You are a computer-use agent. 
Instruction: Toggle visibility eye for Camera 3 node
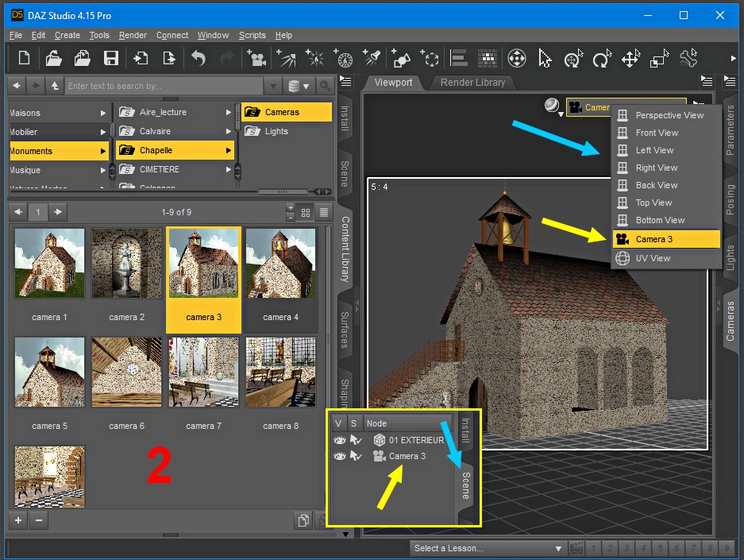(x=339, y=456)
